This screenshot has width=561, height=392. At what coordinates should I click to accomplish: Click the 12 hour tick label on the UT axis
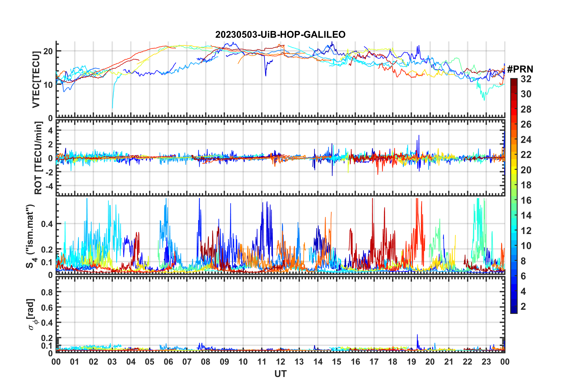click(x=280, y=362)
